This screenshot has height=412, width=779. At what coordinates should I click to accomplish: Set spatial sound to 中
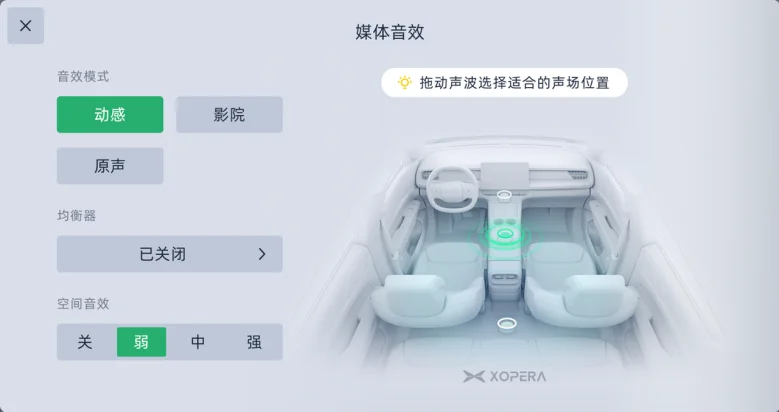198,342
